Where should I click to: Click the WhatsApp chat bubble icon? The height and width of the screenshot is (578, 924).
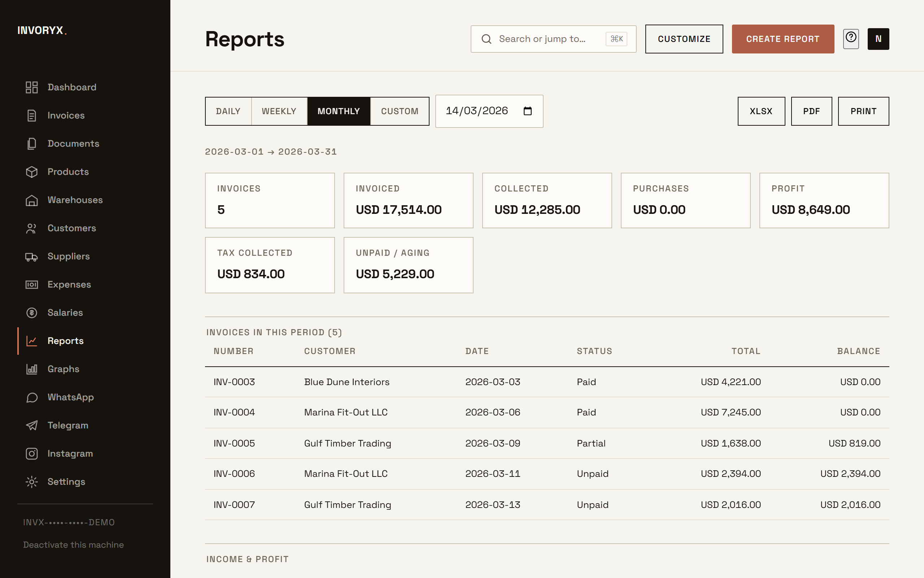pyautogui.click(x=32, y=398)
